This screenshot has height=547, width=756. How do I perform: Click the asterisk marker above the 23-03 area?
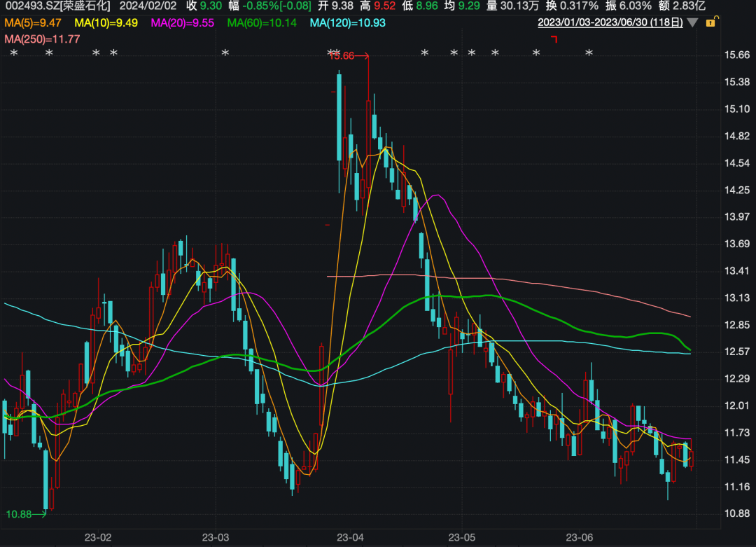point(225,53)
